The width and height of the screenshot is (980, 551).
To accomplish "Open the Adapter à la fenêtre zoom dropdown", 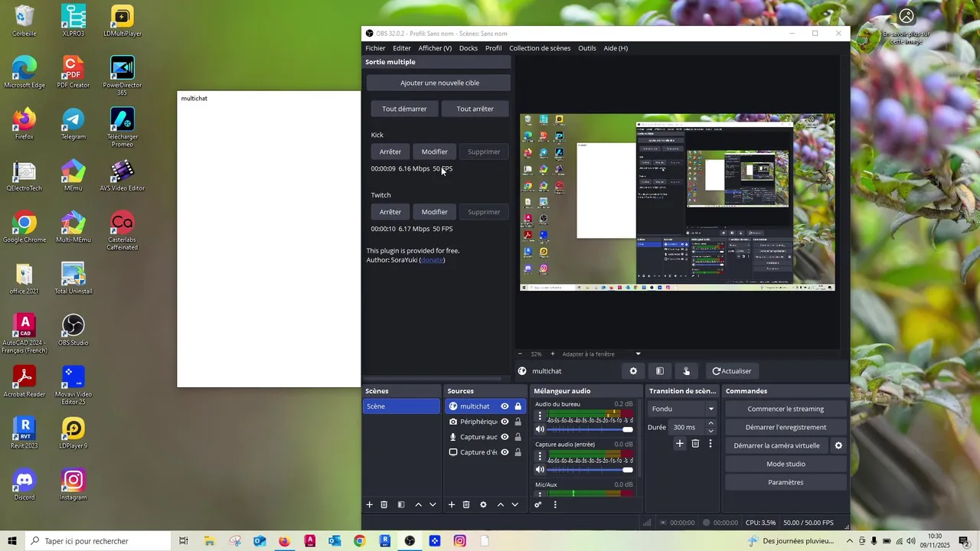I will coord(601,354).
